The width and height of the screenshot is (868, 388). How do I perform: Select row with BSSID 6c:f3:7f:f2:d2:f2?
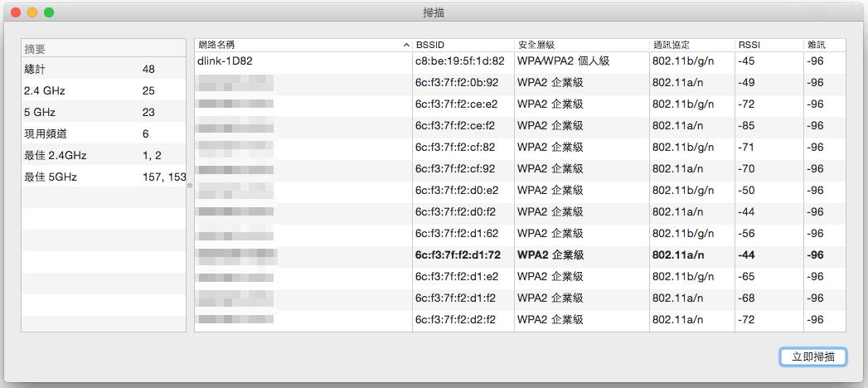[520, 320]
